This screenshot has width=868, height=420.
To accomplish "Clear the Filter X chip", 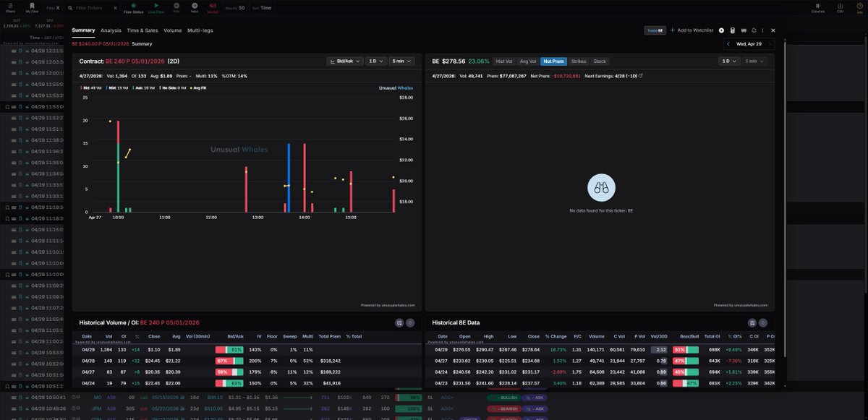I will tap(58, 8).
